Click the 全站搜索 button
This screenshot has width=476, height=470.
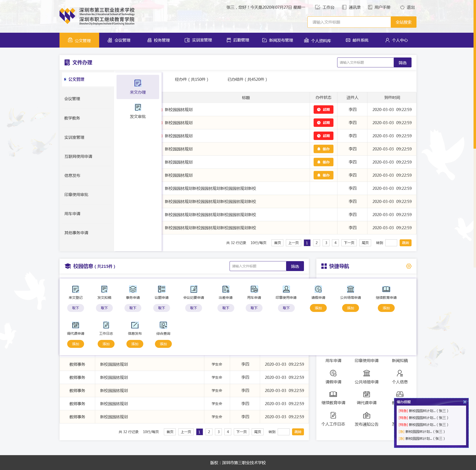[x=403, y=22]
